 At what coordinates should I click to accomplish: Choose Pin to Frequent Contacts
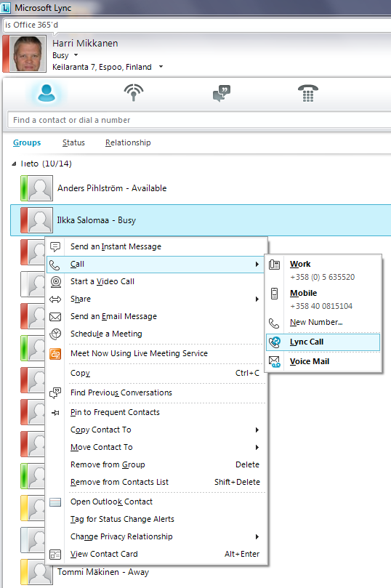click(156, 412)
